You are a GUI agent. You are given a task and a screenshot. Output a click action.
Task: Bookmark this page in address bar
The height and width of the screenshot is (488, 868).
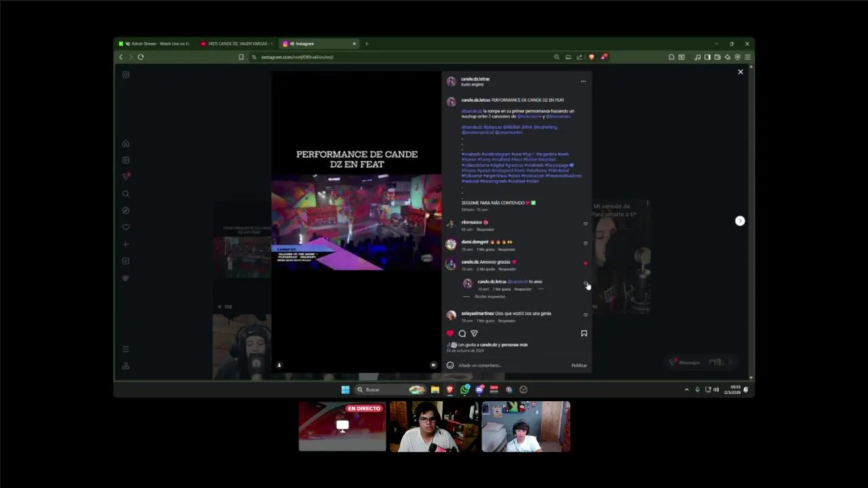point(241,57)
